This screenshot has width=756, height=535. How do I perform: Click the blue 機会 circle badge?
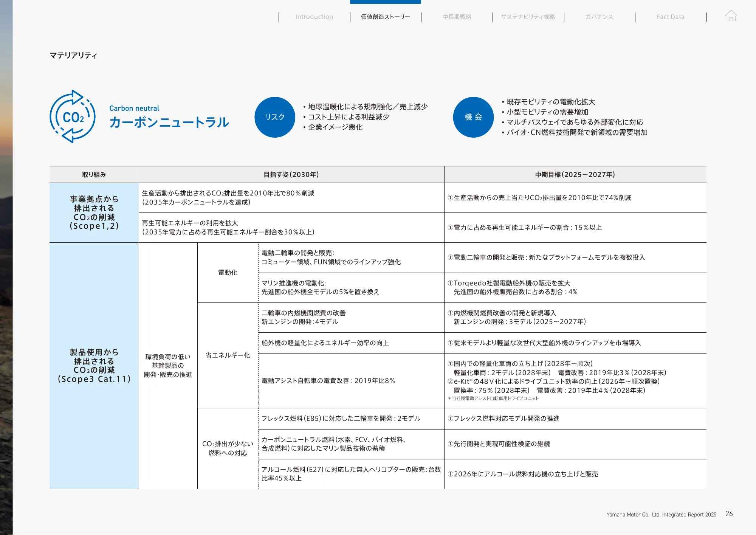pos(473,117)
